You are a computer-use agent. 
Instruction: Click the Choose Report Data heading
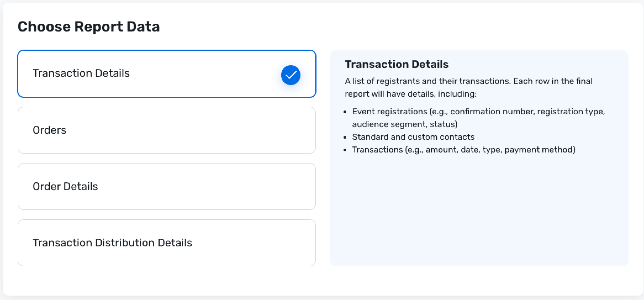pos(89,27)
